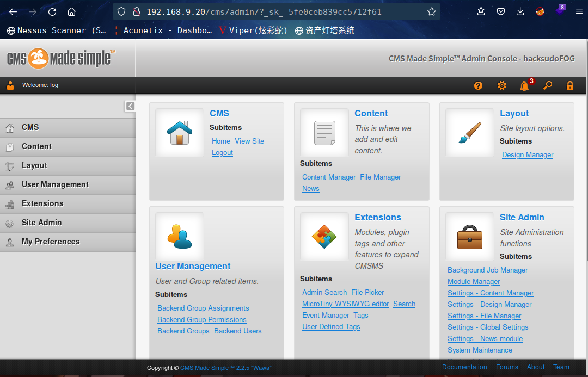Open Backend Group Permissions link
Image resolution: width=588 pixels, height=377 pixels.
coord(202,320)
